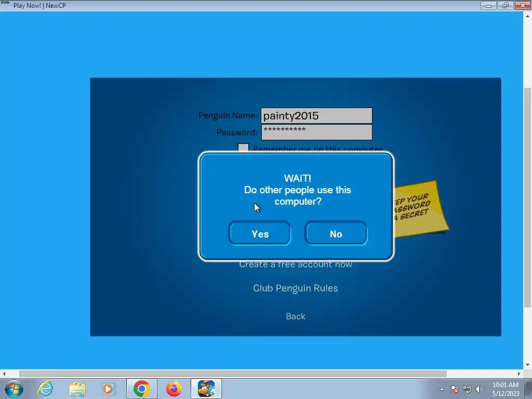Open the network status tray icon
Viewport: 532px width, 399px height.
click(x=467, y=389)
